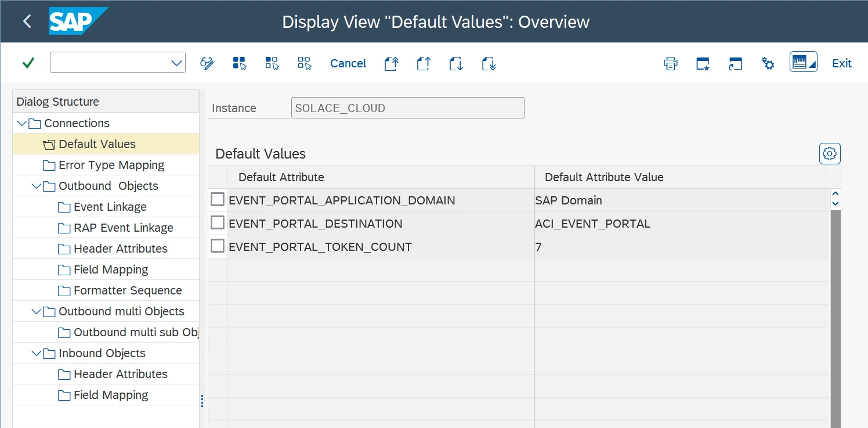868x428 pixels.
Task: Open the customize settings gears icon
Action: coord(768,63)
